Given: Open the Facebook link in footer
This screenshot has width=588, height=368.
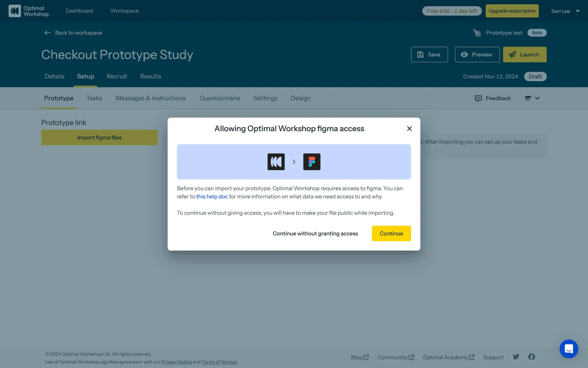Looking at the screenshot, I should coord(532,357).
